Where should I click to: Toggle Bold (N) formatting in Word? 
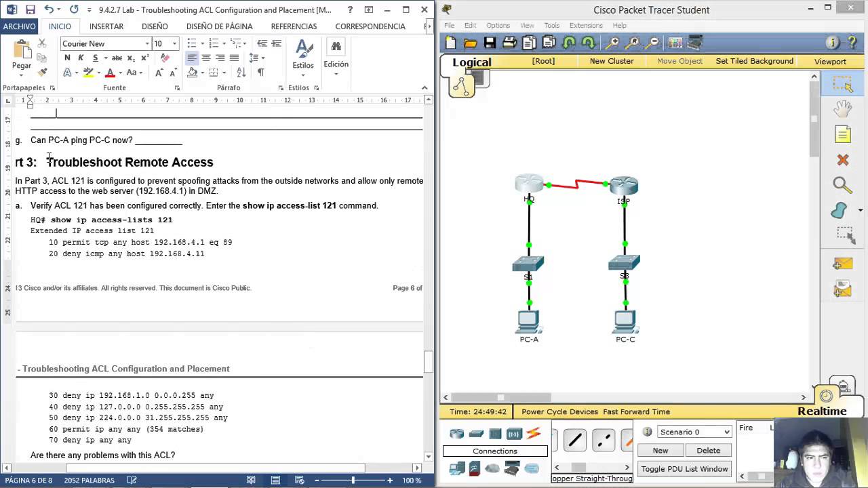click(67, 58)
